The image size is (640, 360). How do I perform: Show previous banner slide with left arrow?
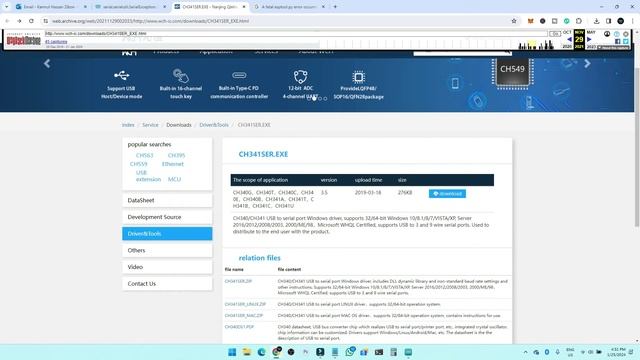[47, 64]
